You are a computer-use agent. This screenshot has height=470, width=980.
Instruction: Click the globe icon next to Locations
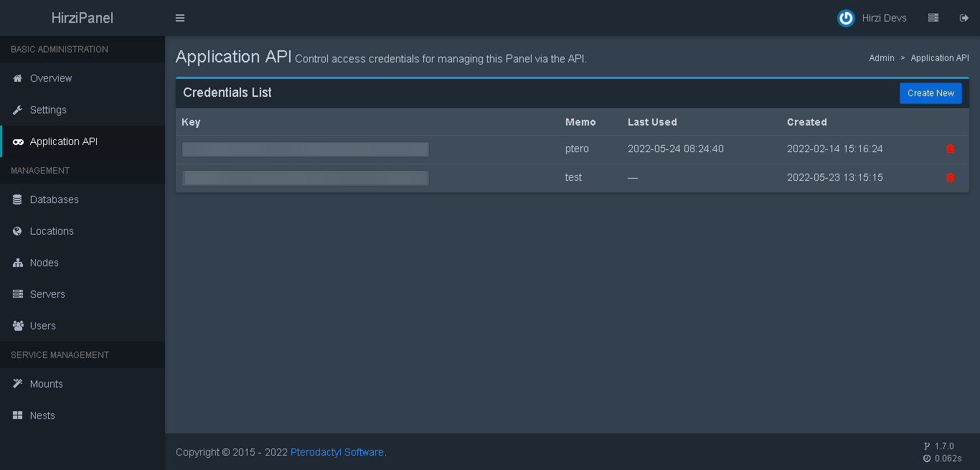17,231
